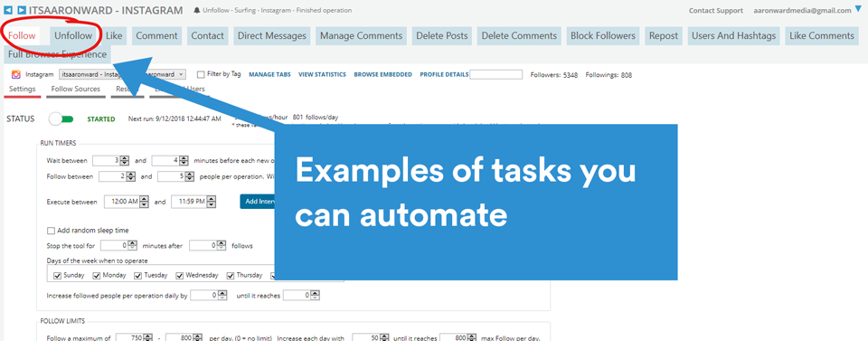Click the Stop the tool for minutes field
This screenshot has height=341, width=868.
119,245
